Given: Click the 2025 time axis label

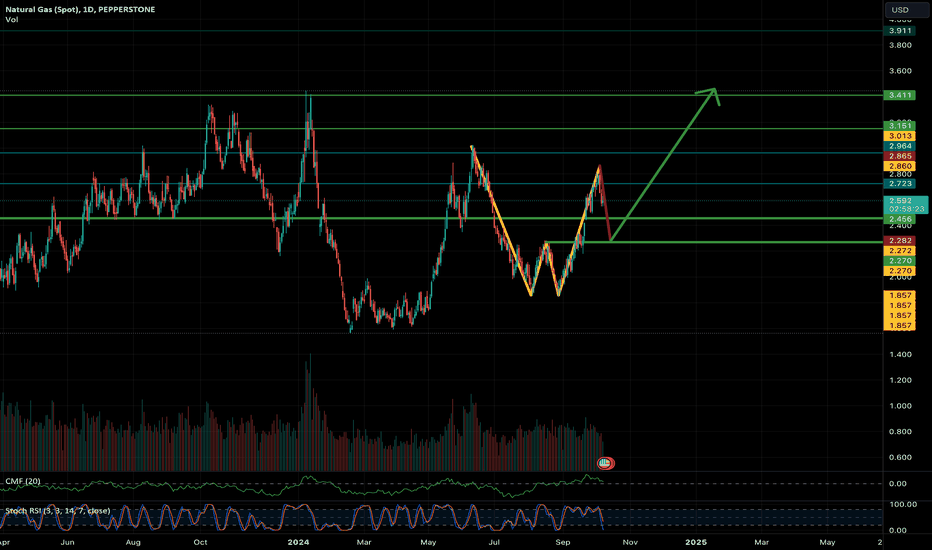Looking at the screenshot, I should (x=696, y=542).
